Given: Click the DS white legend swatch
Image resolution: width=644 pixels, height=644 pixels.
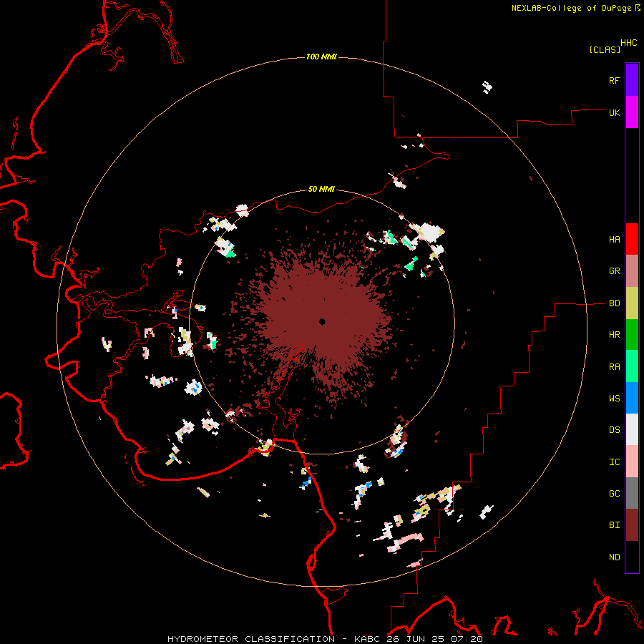Looking at the screenshot, I should 632,429.
